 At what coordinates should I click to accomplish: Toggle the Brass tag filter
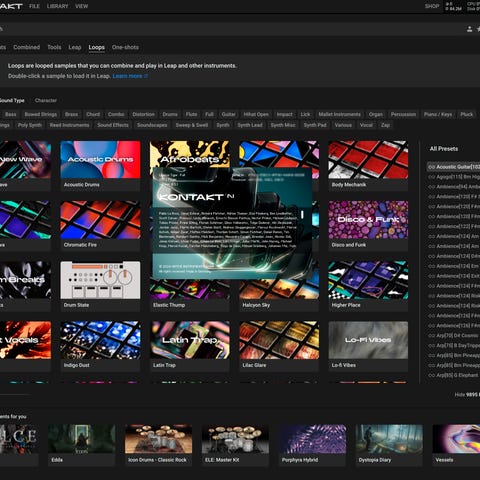[71, 114]
